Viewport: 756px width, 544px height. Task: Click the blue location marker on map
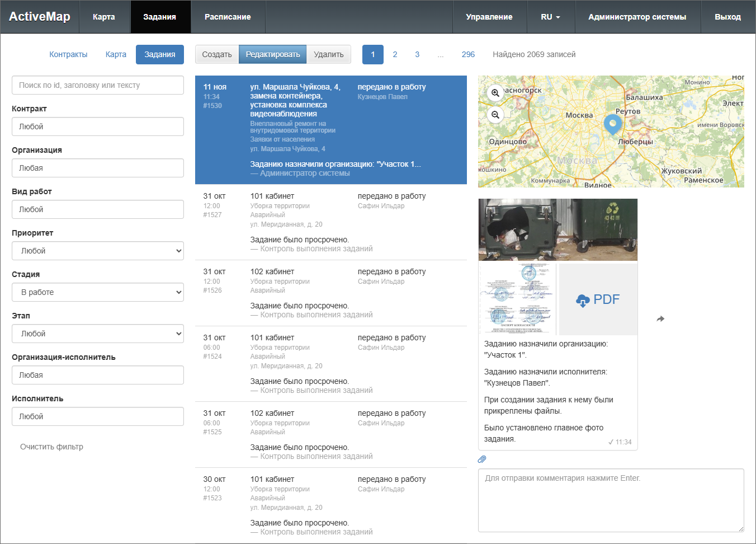click(613, 124)
